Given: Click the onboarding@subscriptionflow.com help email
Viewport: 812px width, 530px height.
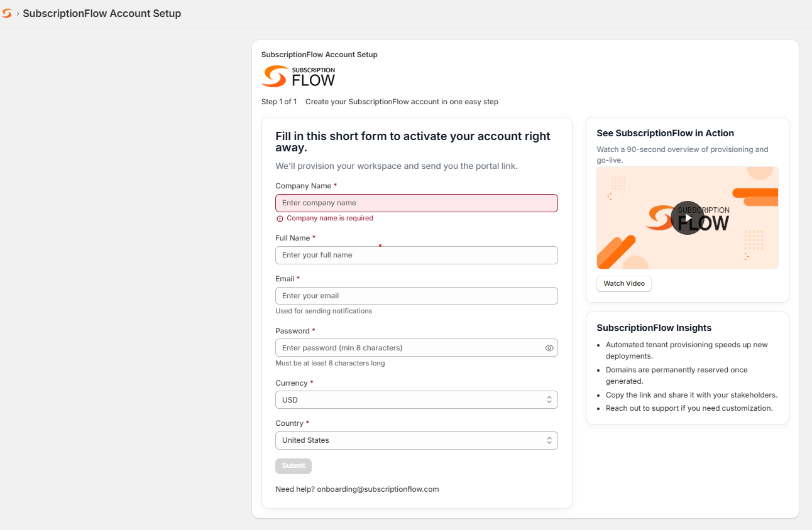Looking at the screenshot, I should [x=378, y=489].
